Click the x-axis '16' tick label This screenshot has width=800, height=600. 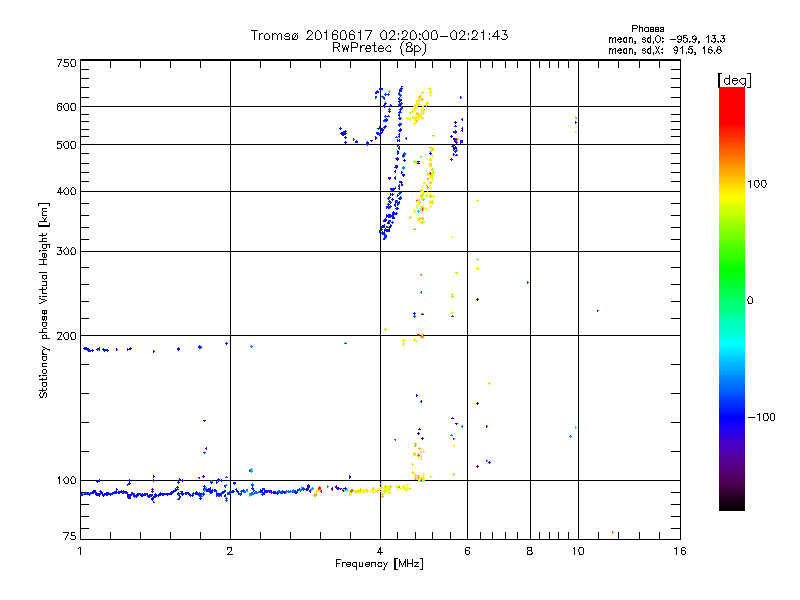coord(680,551)
